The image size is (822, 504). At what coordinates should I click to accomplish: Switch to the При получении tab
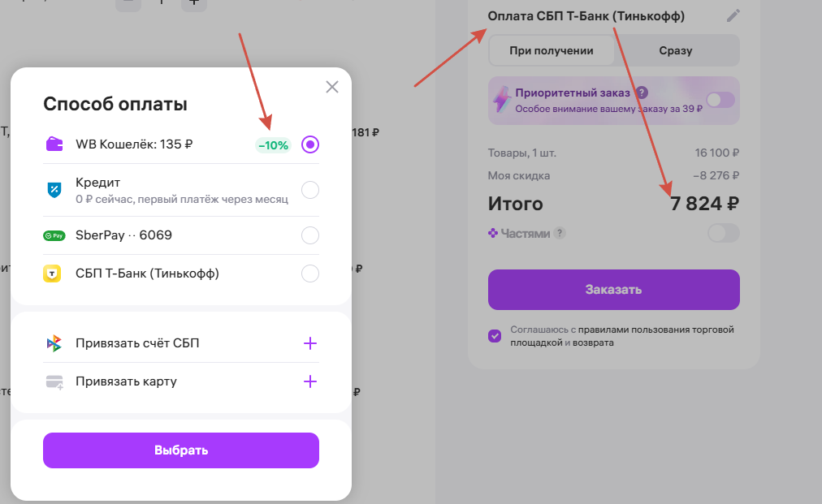[552, 50]
